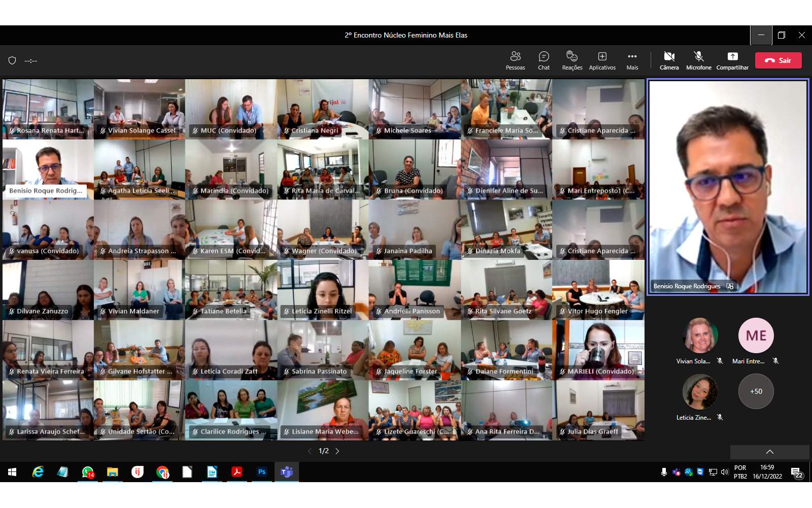The height and width of the screenshot is (508, 812).
Task: Click the shield security icon
Action: point(12,60)
